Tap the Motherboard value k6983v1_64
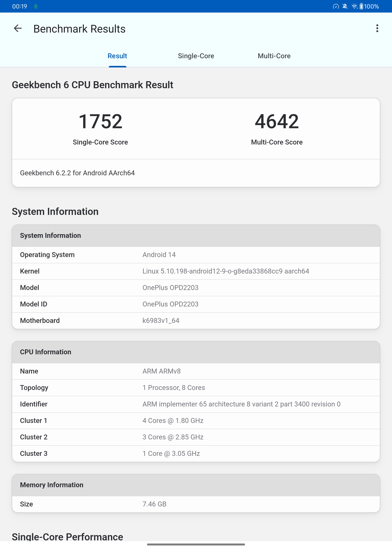The width and height of the screenshot is (392, 549). [161, 321]
